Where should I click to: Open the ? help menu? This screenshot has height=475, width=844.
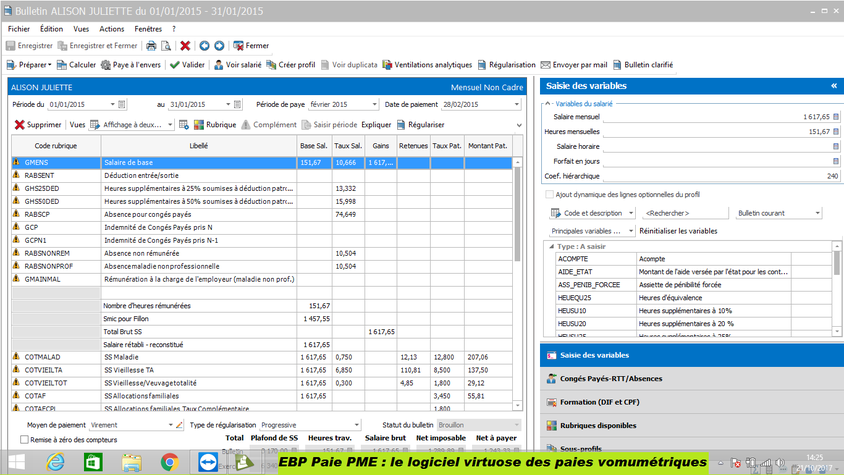point(174,29)
